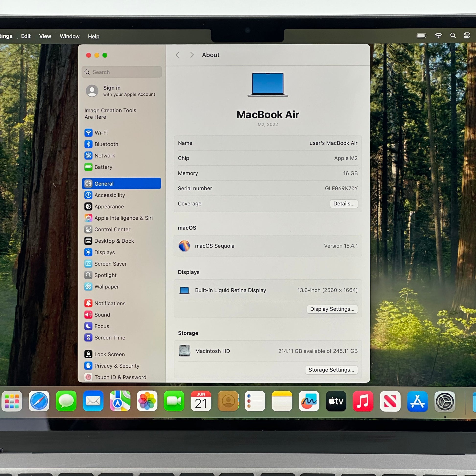
Task: Select Network in the sidebar
Action: coord(122,156)
